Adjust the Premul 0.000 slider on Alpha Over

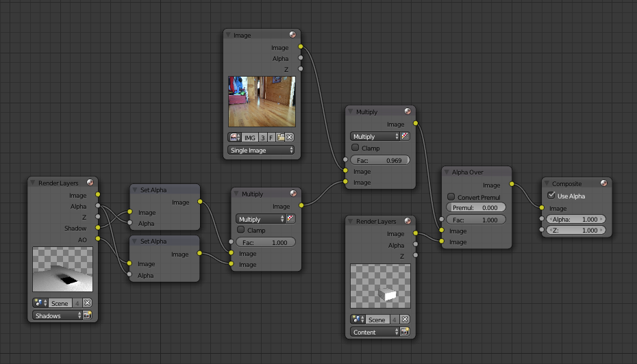pyautogui.click(x=476, y=207)
